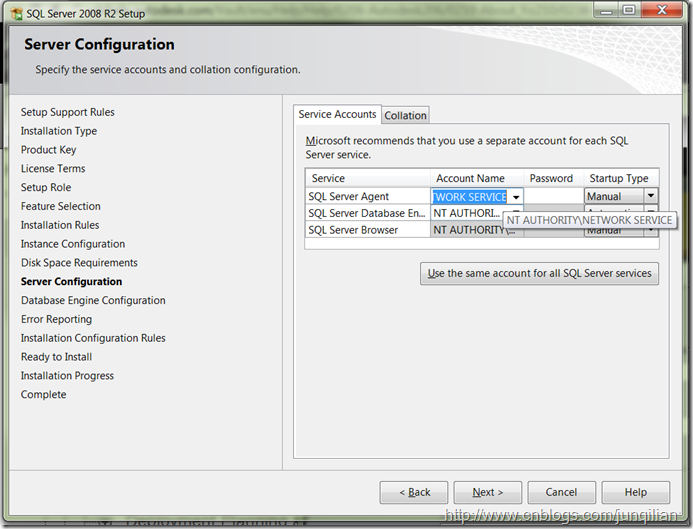
Task: Maximize the SQL Server setup window
Action: tap(629, 10)
